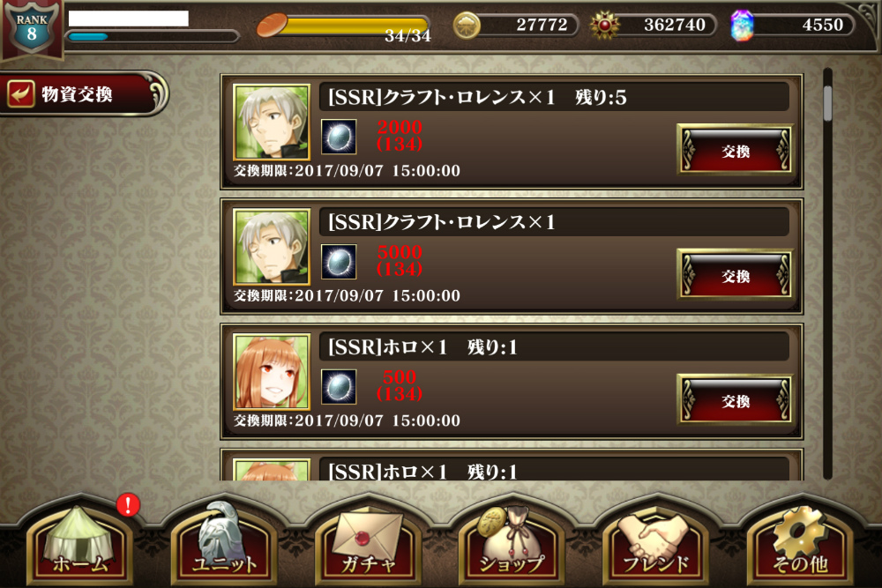Exchange the 2000-cost クラフト・ロレンス

(x=736, y=150)
